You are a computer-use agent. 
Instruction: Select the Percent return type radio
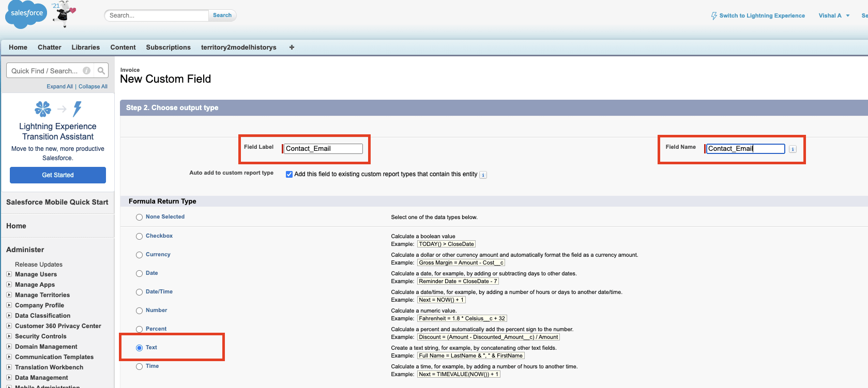(139, 329)
